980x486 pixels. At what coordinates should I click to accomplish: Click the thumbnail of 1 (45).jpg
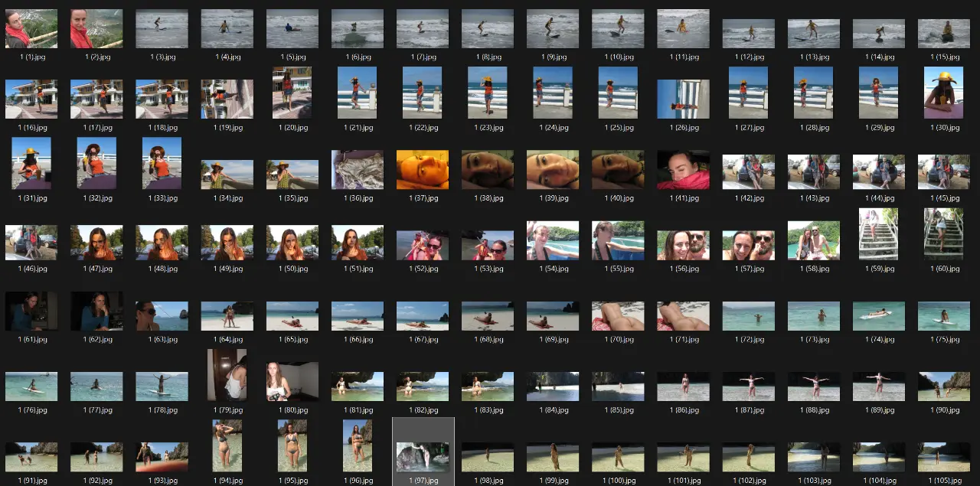pos(943,171)
